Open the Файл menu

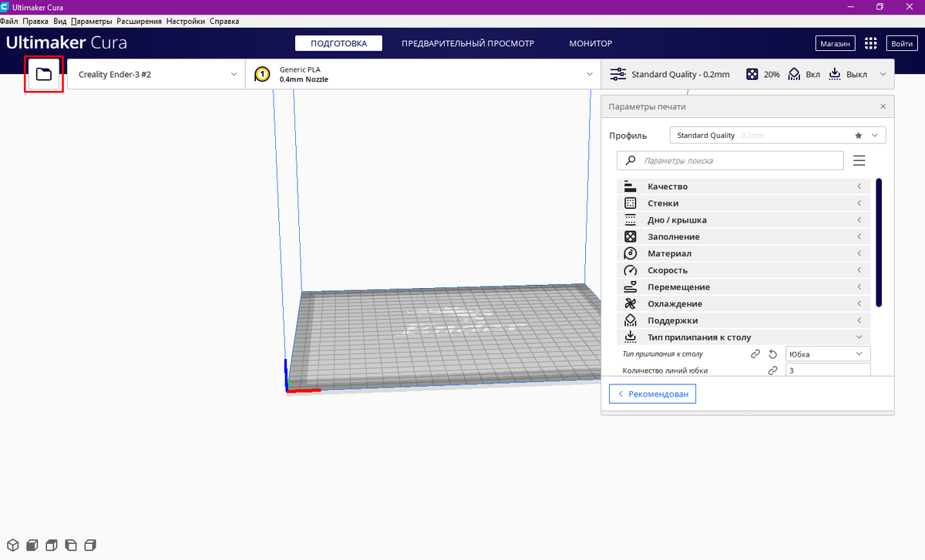pos(9,21)
